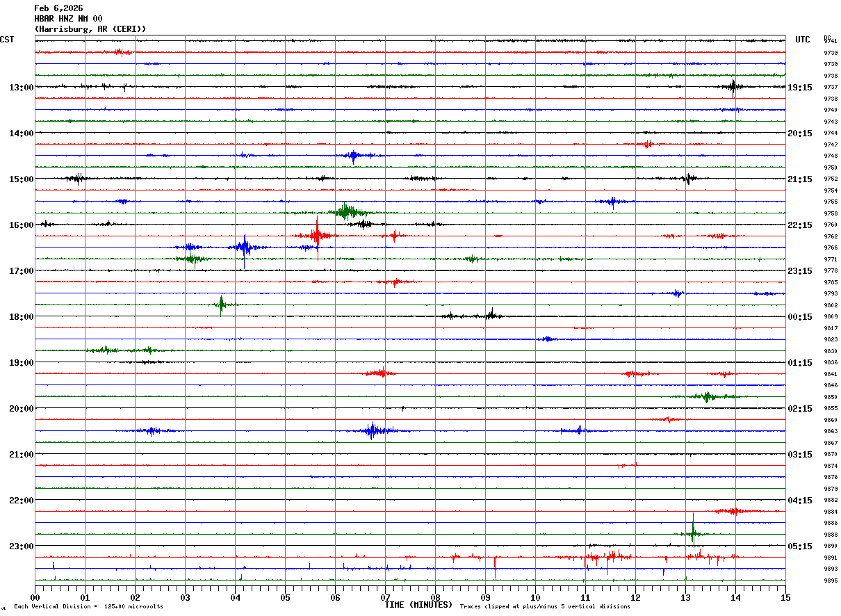Select the 21:00 CST row label
841x616 pixels.
click(22, 455)
